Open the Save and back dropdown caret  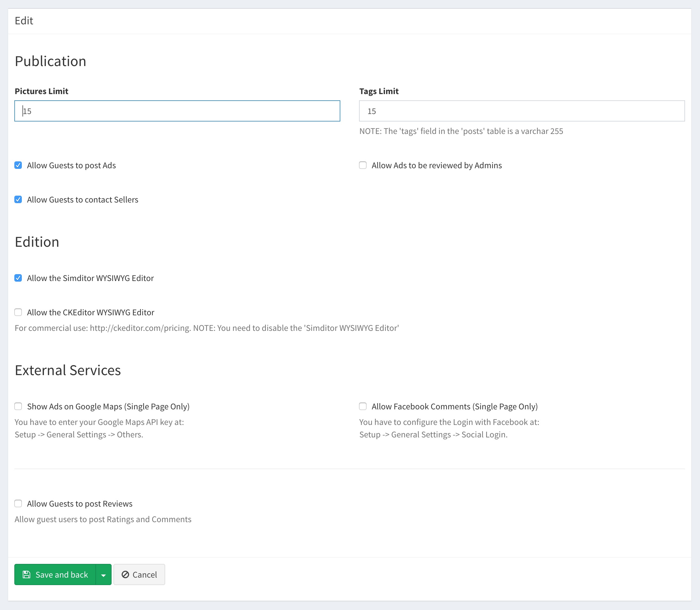click(103, 575)
